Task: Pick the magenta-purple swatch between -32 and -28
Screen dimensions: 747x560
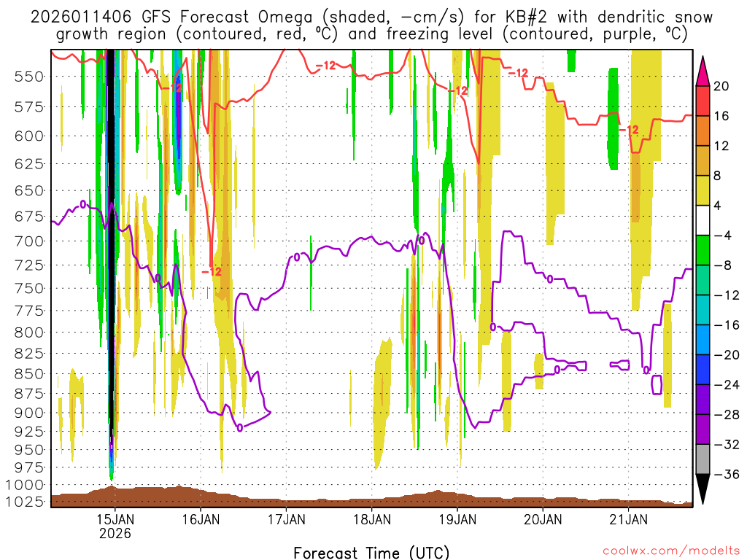Action: (703, 429)
